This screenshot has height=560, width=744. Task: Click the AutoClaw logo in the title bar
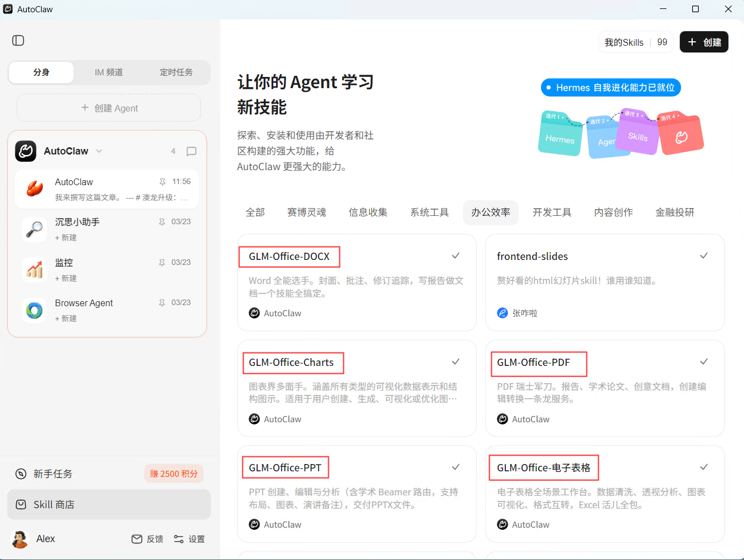coord(8,9)
